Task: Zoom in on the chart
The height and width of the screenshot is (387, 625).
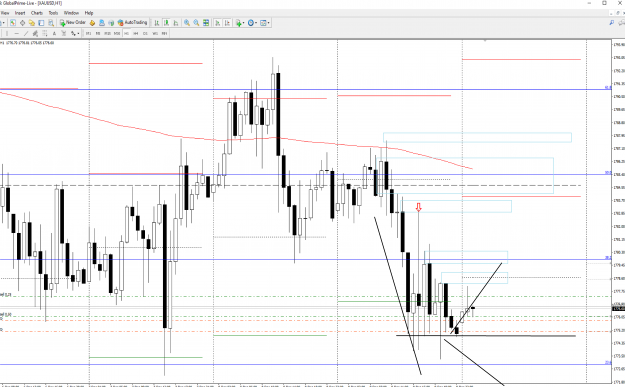Action: (187, 23)
